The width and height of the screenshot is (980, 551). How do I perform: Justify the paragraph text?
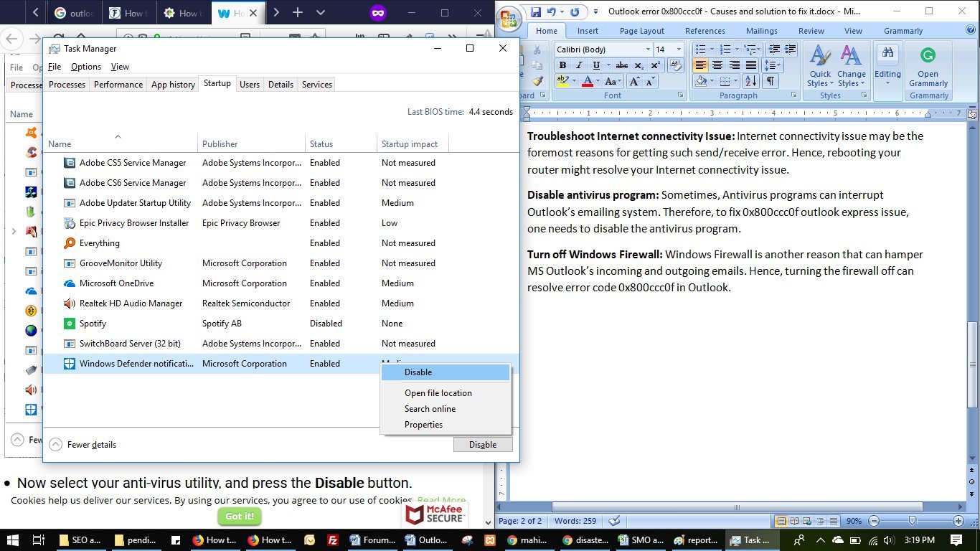(750, 65)
